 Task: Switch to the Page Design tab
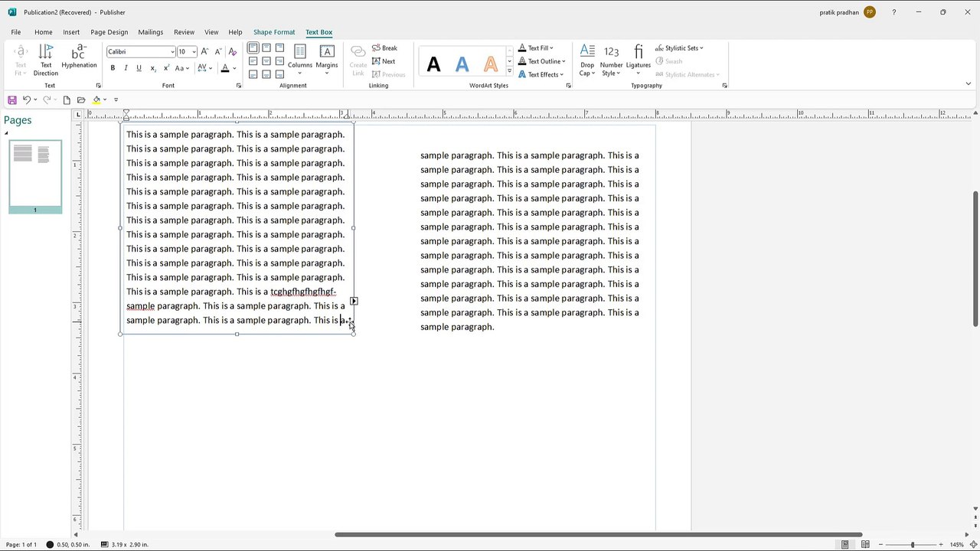(x=109, y=32)
